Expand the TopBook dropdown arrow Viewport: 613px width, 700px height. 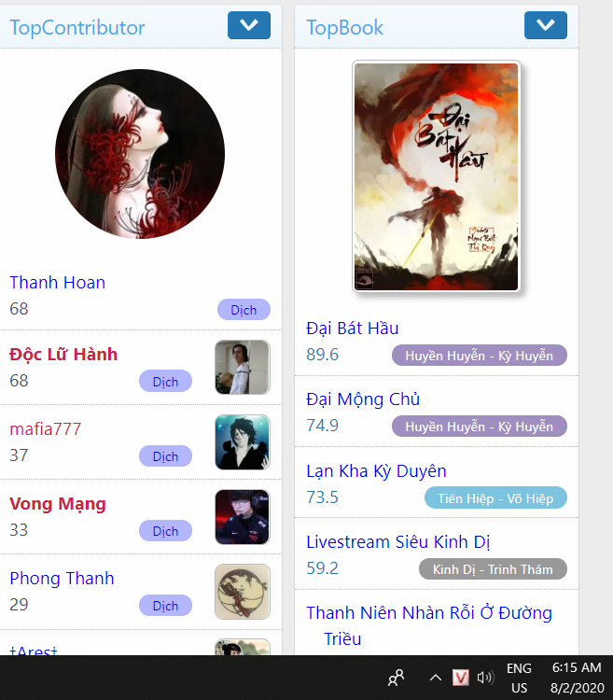pyautogui.click(x=546, y=25)
